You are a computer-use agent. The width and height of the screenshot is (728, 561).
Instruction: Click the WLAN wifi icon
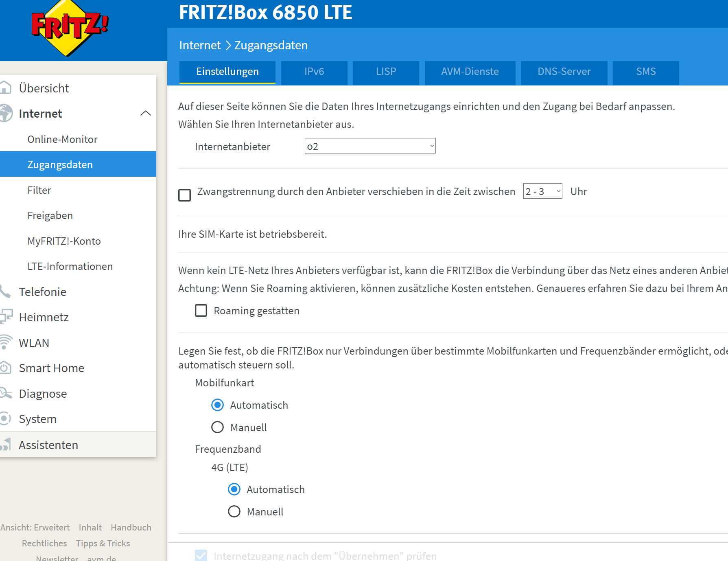[x=6, y=342]
